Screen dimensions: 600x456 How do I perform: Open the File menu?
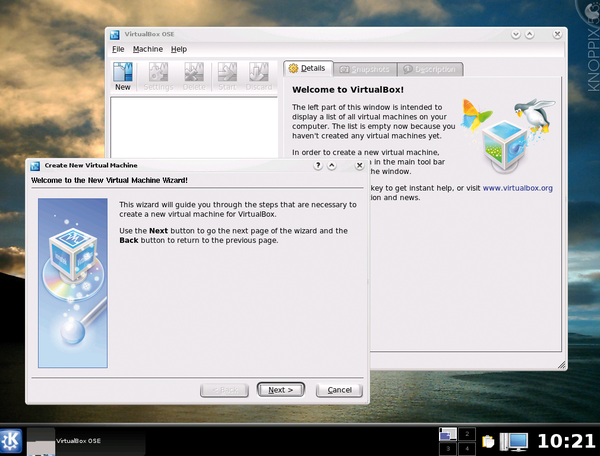pos(118,49)
